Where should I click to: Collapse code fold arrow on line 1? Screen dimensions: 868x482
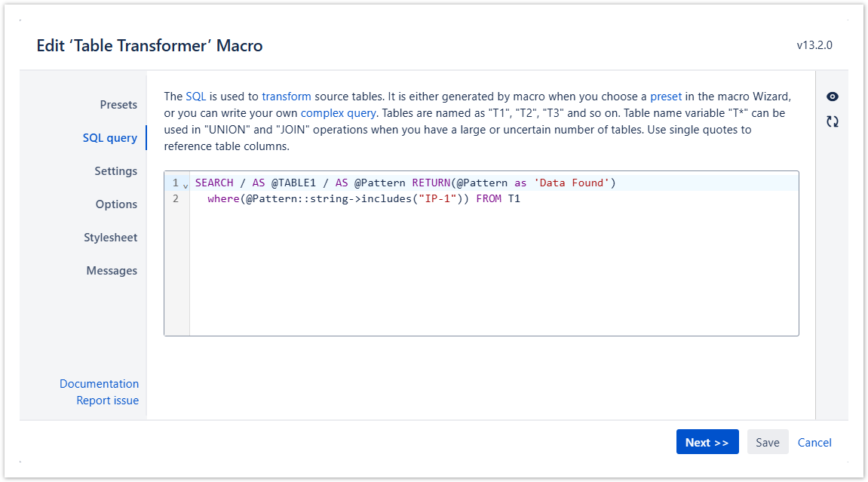pos(186,185)
